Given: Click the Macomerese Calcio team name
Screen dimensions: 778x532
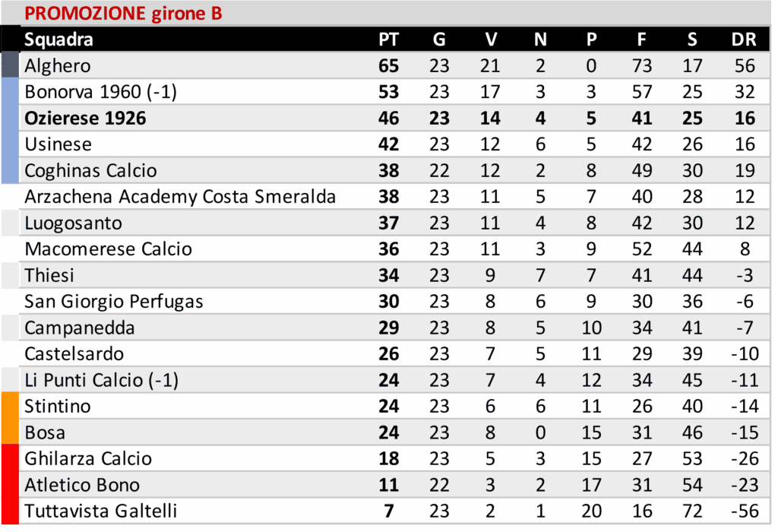Looking at the screenshot, I should tap(108, 249).
